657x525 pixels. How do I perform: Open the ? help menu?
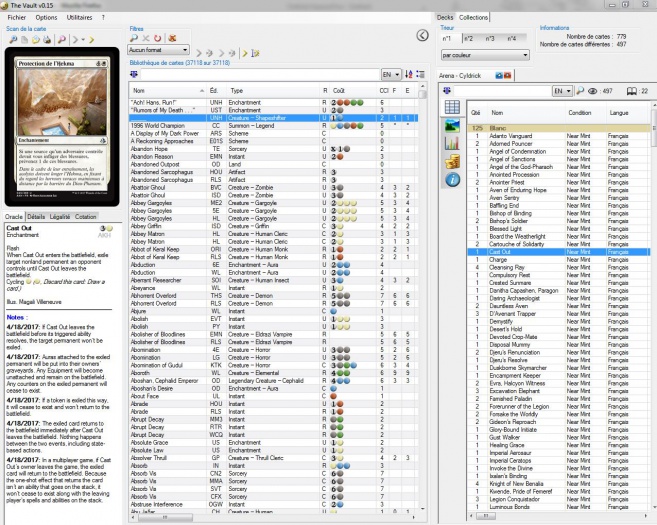tap(103, 18)
